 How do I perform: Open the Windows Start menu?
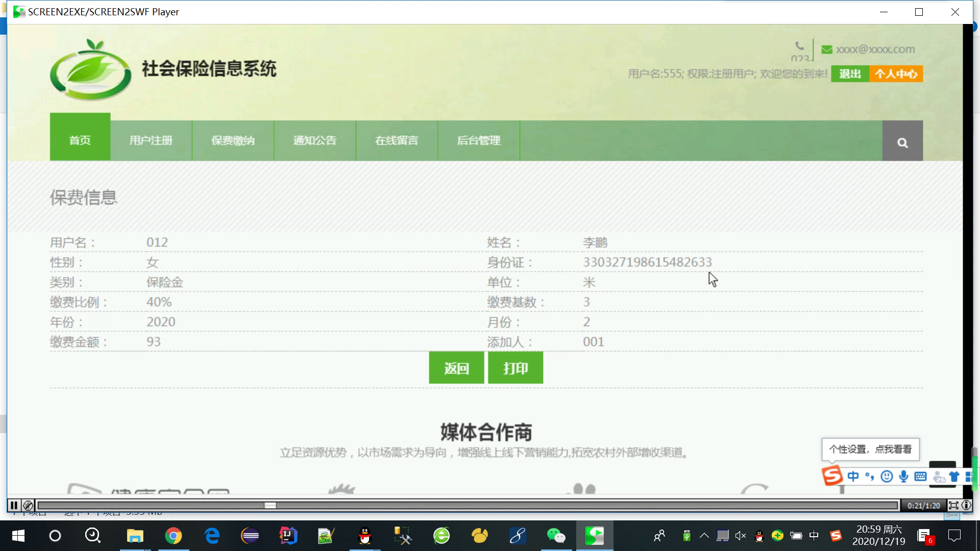coord(18,536)
